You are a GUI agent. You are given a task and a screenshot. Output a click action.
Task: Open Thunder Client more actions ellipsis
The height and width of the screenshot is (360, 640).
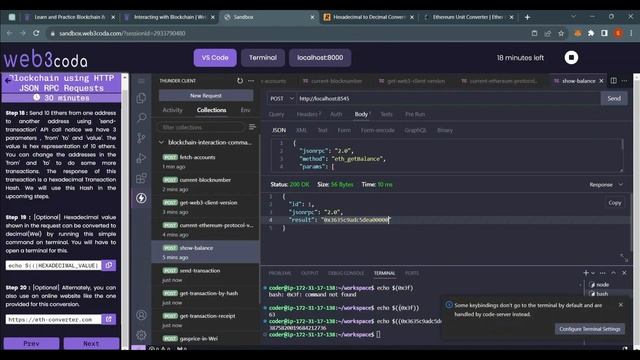pyautogui.click(x=251, y=81)
